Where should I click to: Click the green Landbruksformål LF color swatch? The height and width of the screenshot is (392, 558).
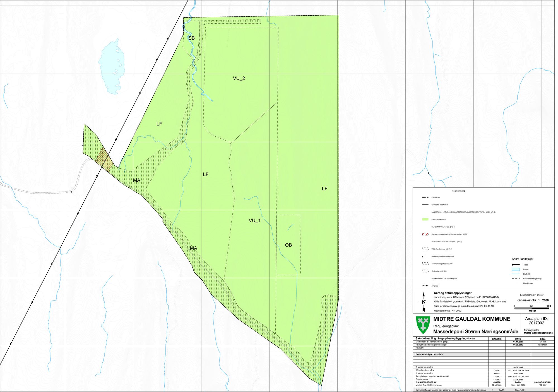(x=425, y=219)
